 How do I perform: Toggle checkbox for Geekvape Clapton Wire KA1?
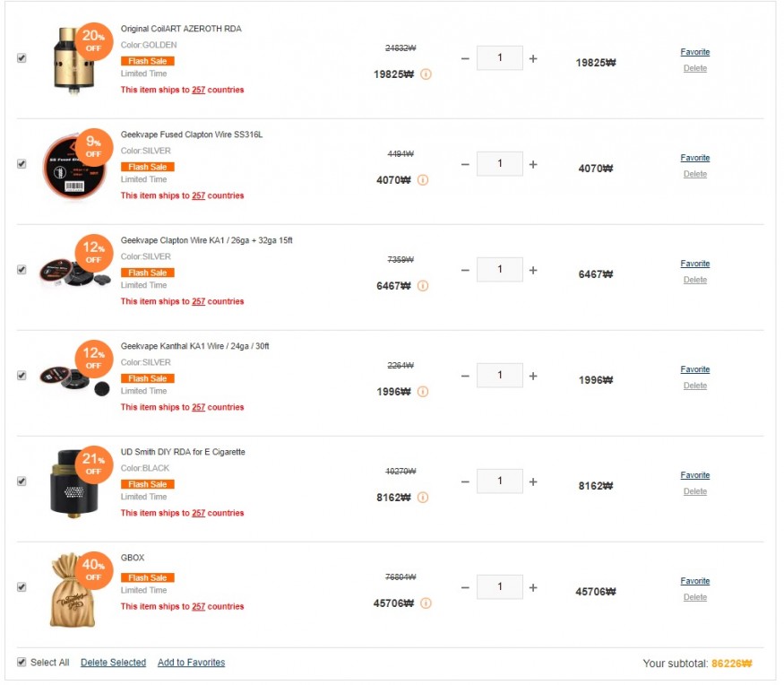[x=22, y=270]
